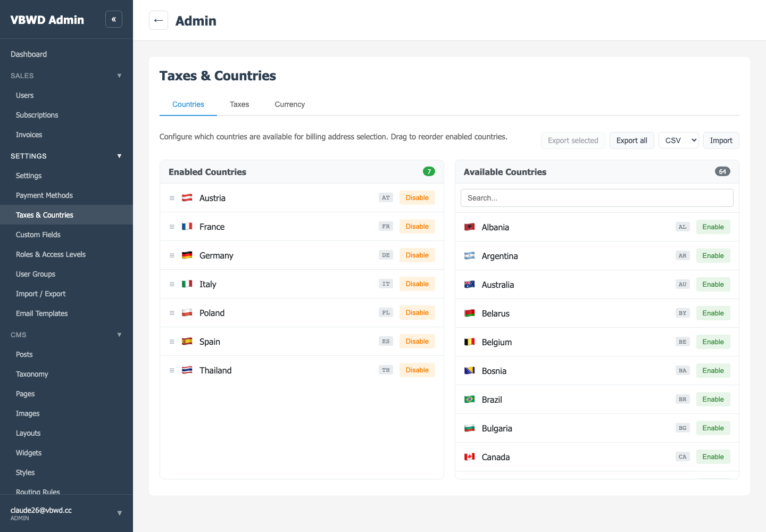Click the available countries count badge 64

[x=722, y=171]
